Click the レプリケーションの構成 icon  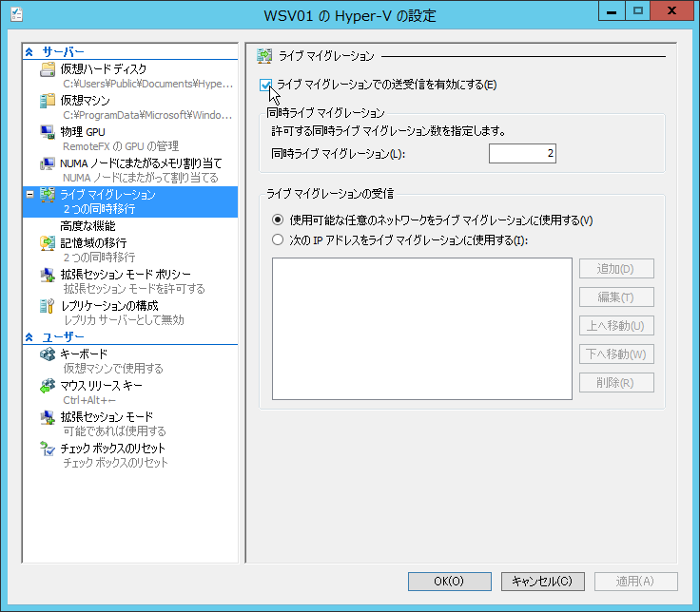48,306
